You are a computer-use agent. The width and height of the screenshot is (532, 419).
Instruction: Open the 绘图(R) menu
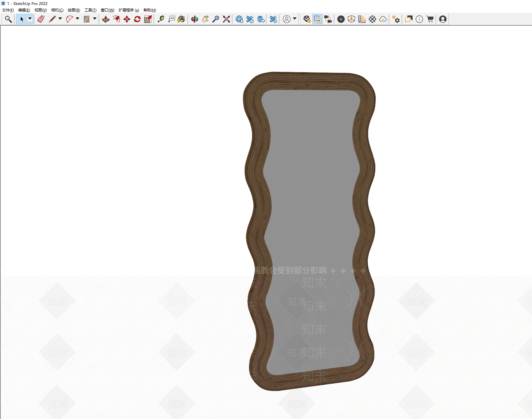pyautogui.click(x=74, y=10)
